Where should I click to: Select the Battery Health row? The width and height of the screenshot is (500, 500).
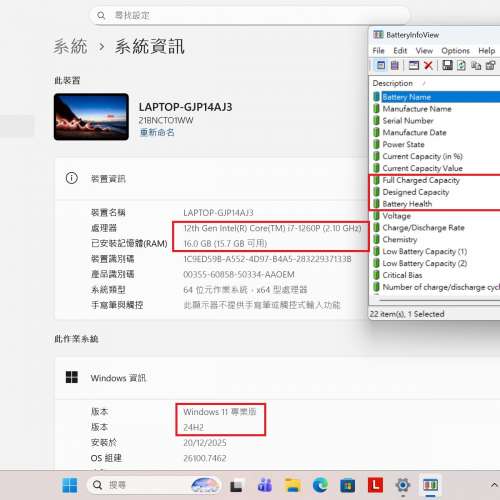click(435, 204)
